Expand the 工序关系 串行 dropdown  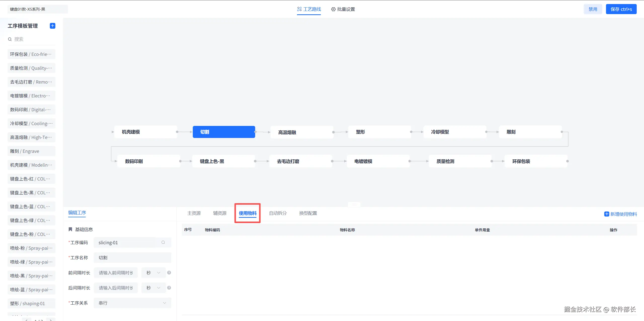pos(132,303)
